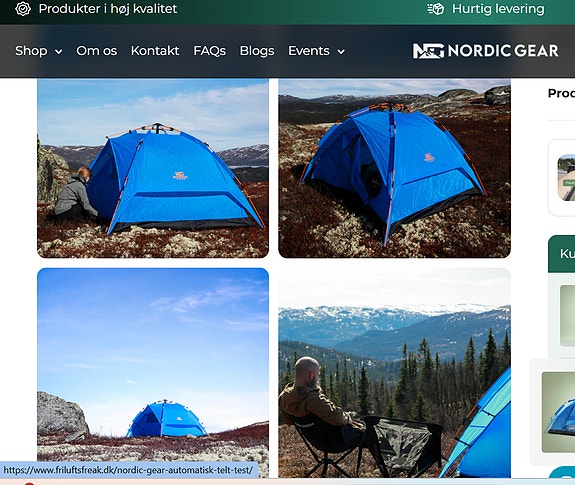Go to the Kontakt page
This screenshot has width=575, height=485.
[155, 51]
